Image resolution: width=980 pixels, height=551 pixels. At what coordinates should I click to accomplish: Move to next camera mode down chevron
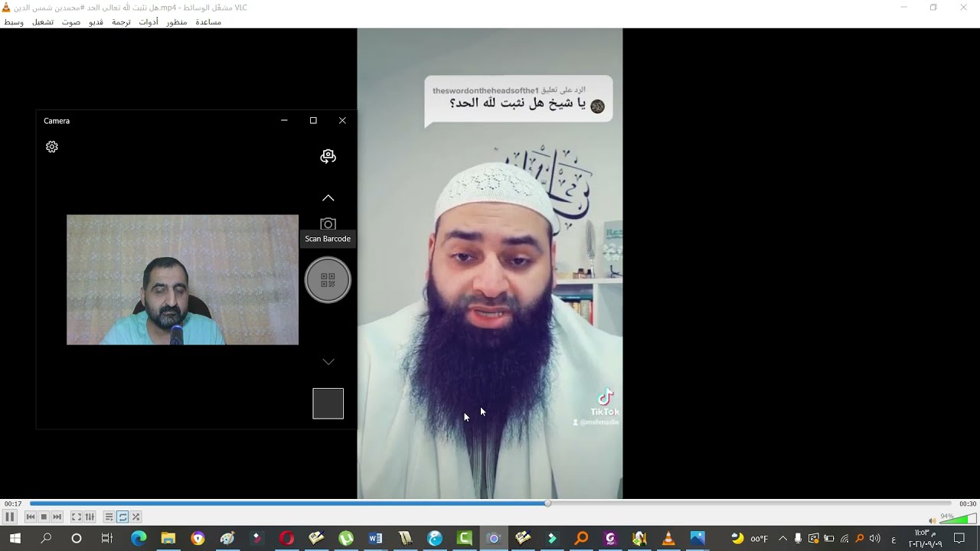coord(328,362)
